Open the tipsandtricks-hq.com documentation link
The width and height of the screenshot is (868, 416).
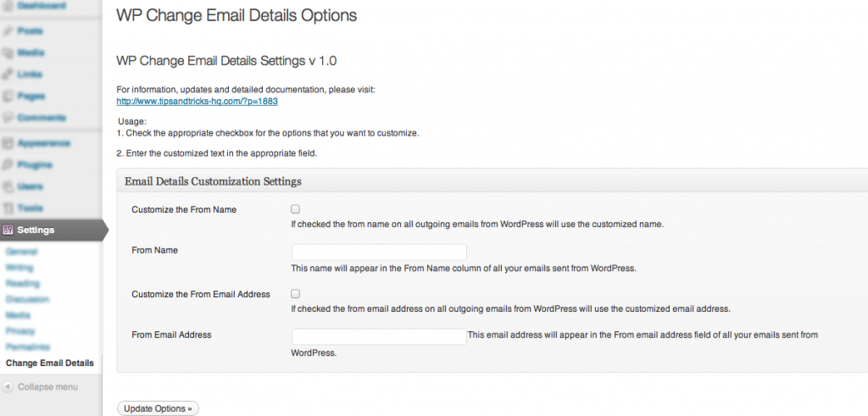click(x=197, y=102)
